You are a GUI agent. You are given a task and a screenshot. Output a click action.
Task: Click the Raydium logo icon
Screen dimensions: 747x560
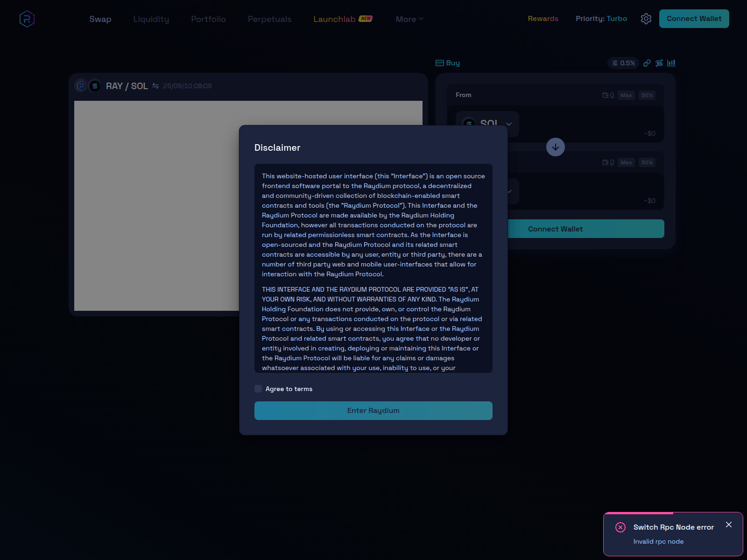[27, 19]
